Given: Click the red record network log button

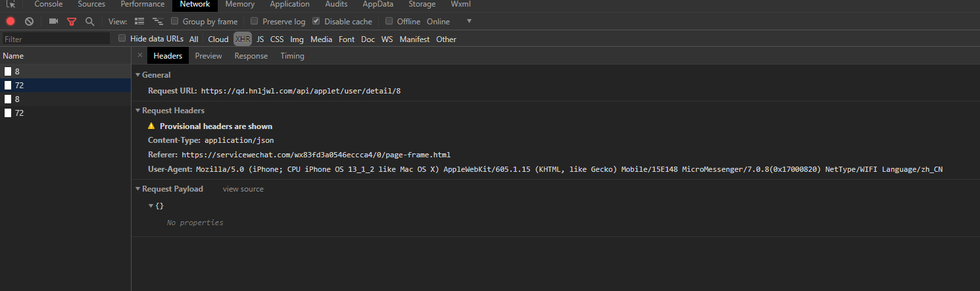Looking at the screenshot, I should pos(11,22).
